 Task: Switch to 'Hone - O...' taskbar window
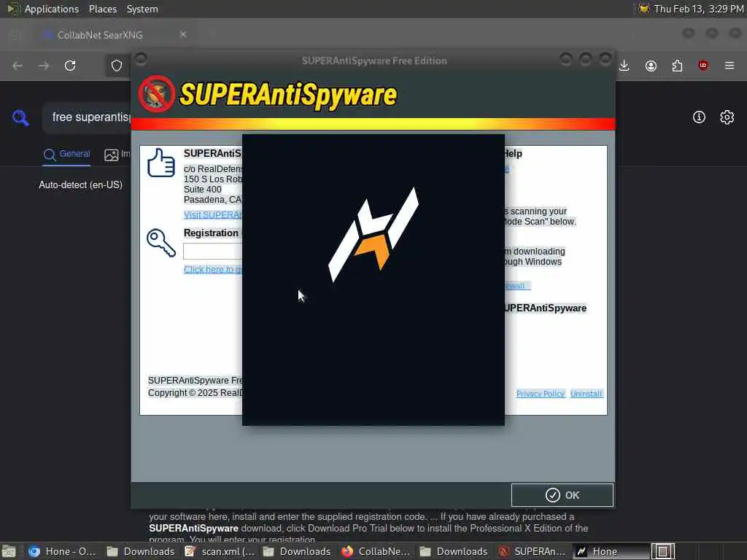pos(62,551)
